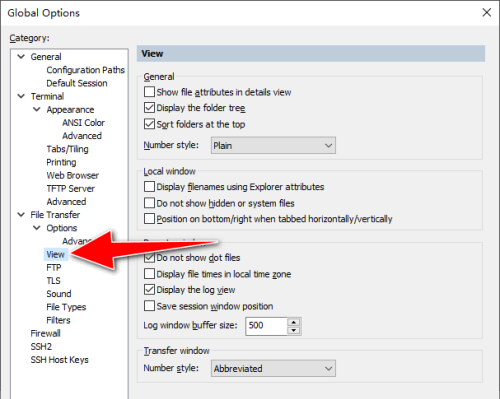This screenshot has width=500, height=399.
Task: Select ANSI Color in category tree
Action: [x=83, y=123]
